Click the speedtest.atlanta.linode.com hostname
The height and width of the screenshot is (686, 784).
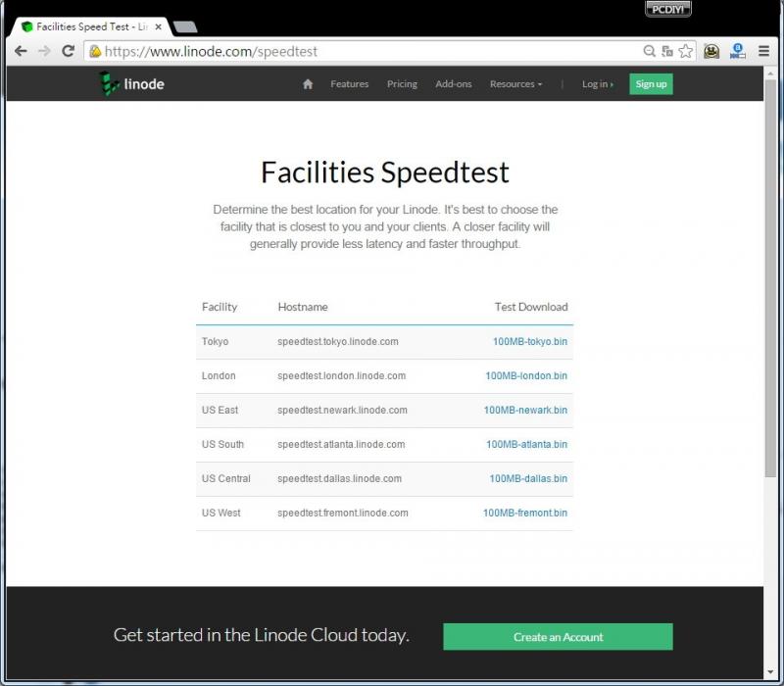(341, 444)
